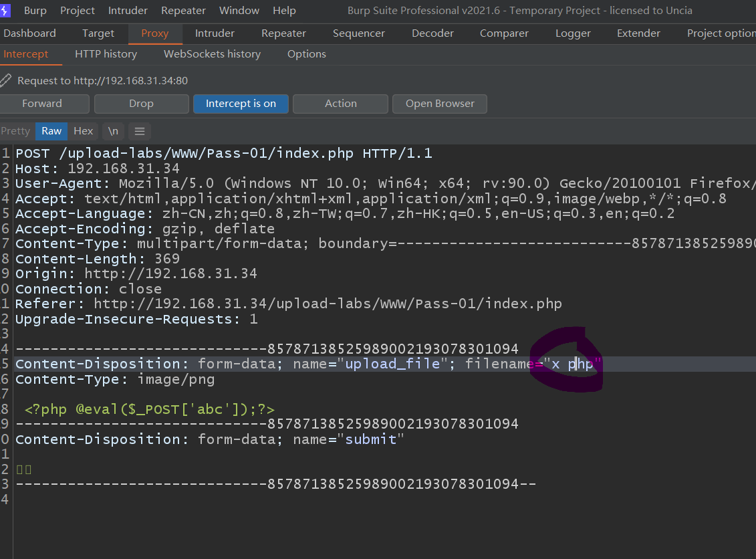Screen dimensions: 756x559
Task: Click the Request to http://192.168.31.34:80 label
Action: (x=103, y=80)
